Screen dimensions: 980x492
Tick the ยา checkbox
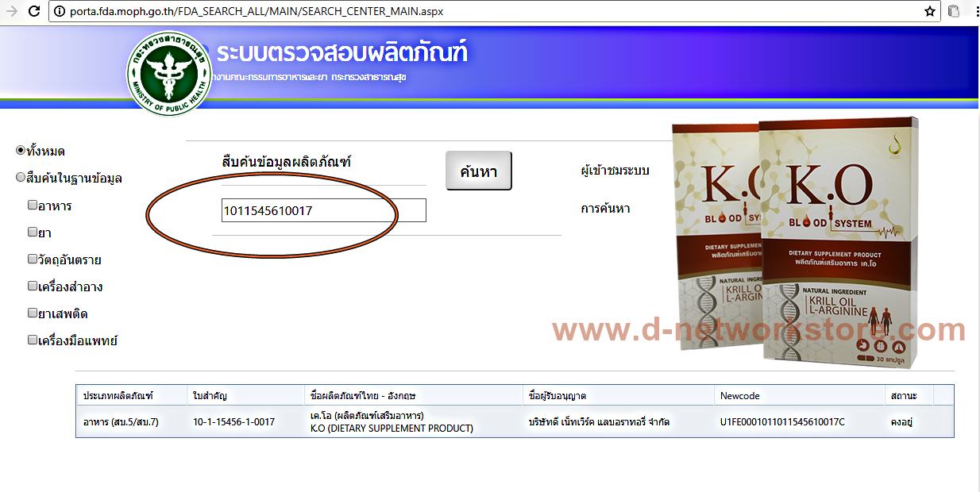pyautogui.click(x=33, y=232)
